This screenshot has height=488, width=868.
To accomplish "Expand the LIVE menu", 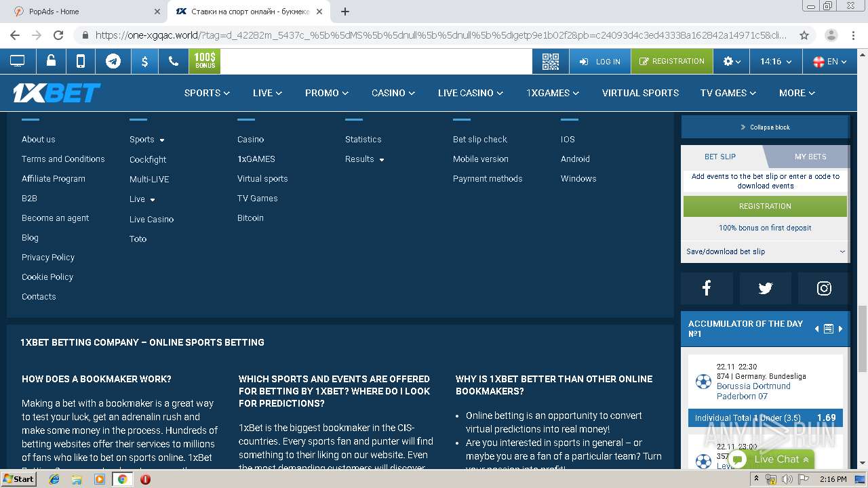I will [x=267, y=93].
